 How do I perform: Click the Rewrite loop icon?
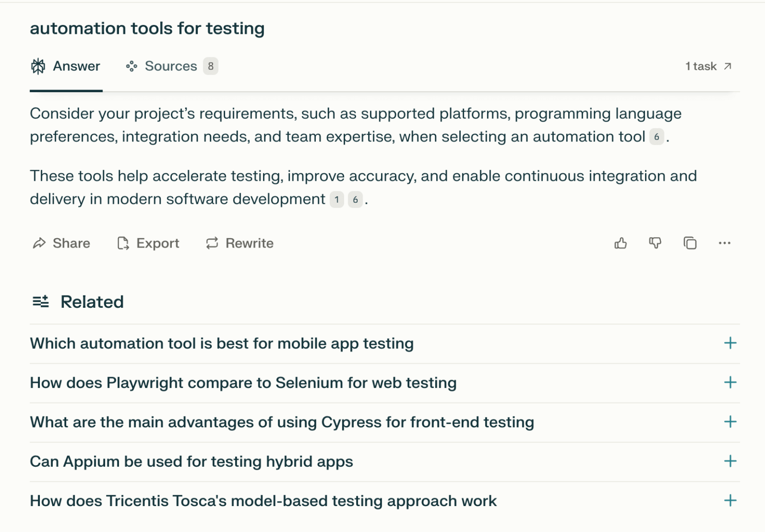212,243
